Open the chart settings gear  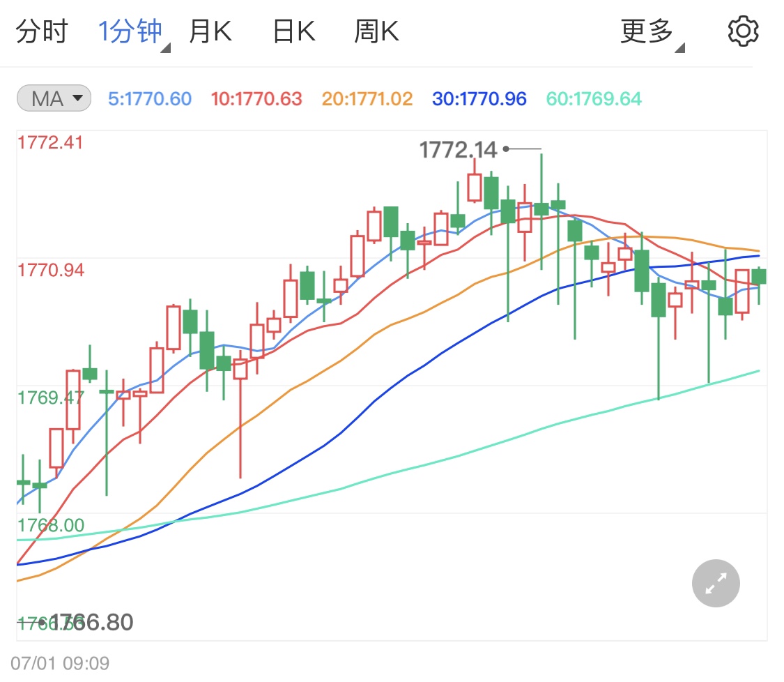(742, 31)
